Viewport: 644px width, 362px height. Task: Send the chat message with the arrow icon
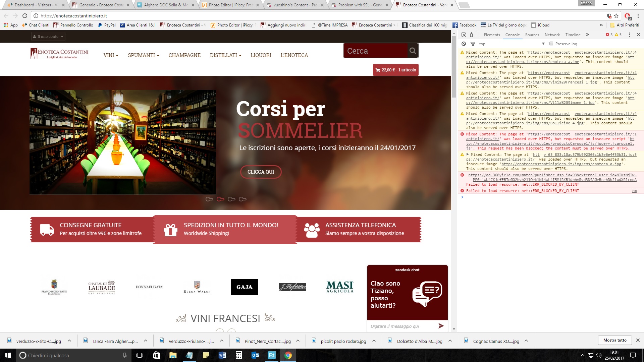441,326
